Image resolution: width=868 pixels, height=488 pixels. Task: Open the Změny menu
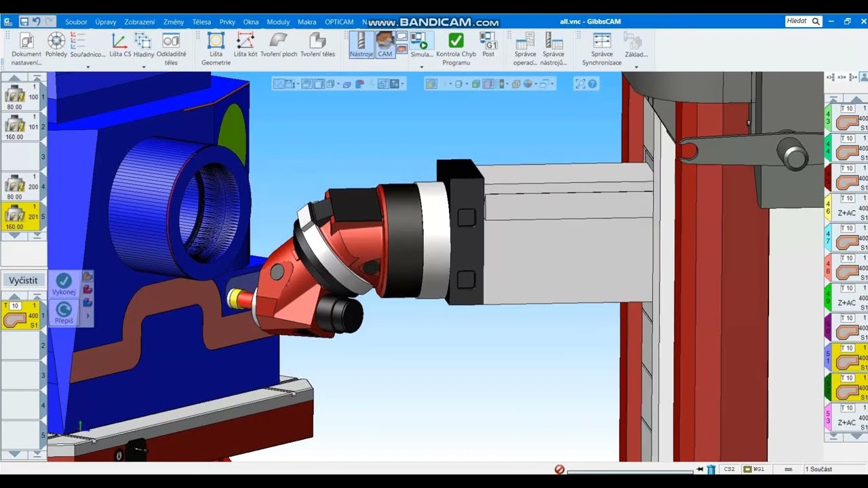click(174, 22)
